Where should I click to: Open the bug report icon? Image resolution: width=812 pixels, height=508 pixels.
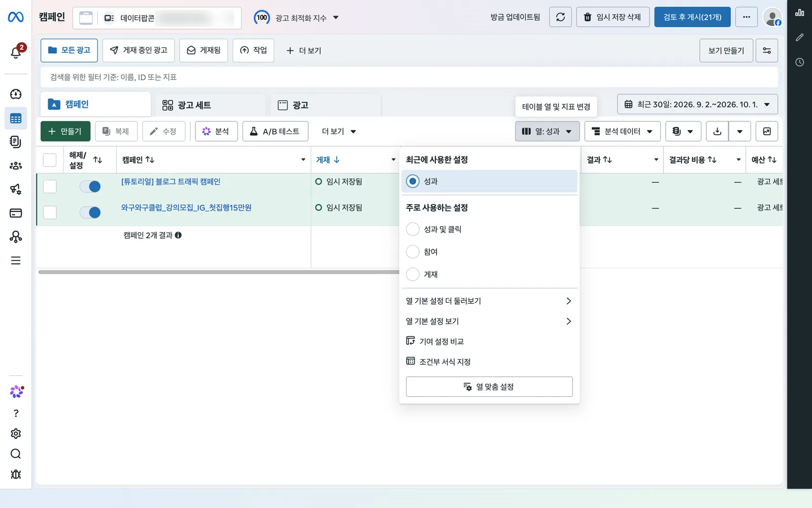[x=16, y=474]
